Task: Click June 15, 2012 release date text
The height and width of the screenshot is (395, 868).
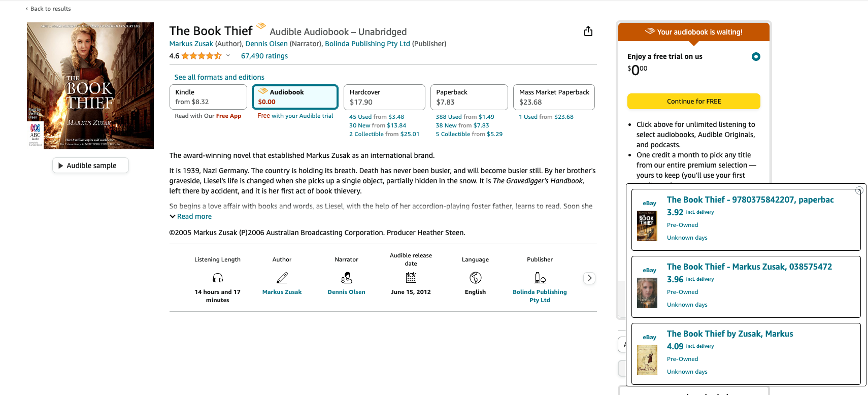Action: tap(411, 292)
